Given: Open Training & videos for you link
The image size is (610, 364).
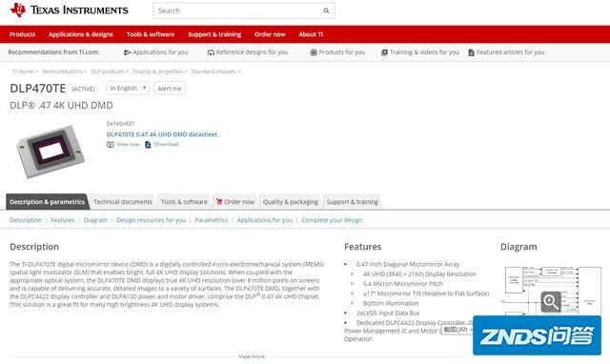Looking at the screenshot, I should click(424, 52).
